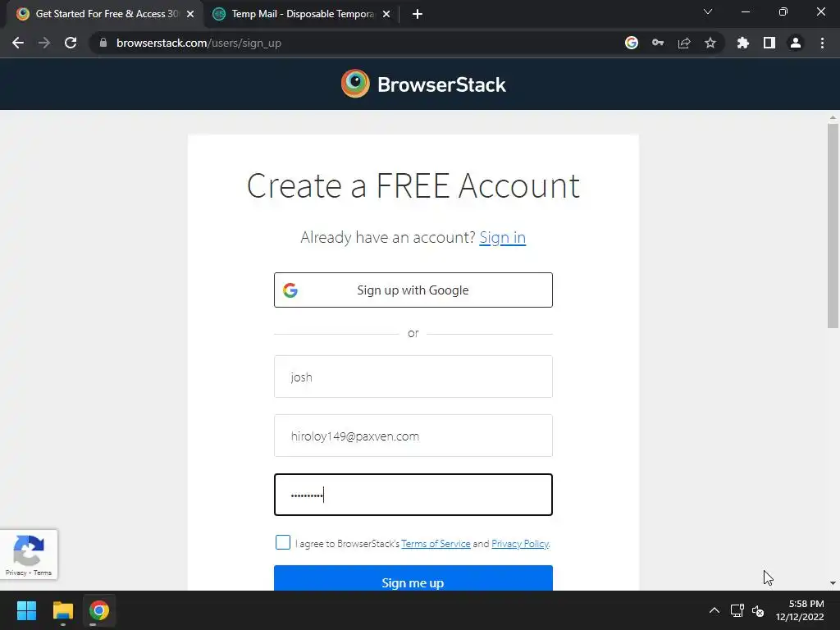Viewport: 840px width, 630px height.
Task: Click into the password field
Action: (x=413, y=495)
